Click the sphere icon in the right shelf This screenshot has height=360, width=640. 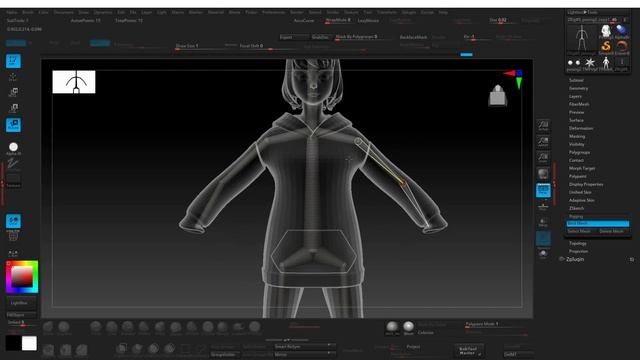(x=543, y=174)
